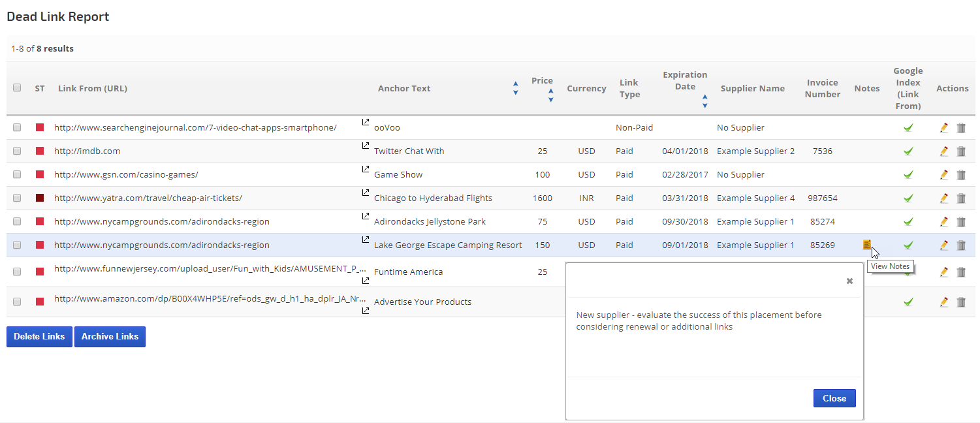Click the Archive Links button
This screenshot has height=423, width=980.
[x=110, y=337]
